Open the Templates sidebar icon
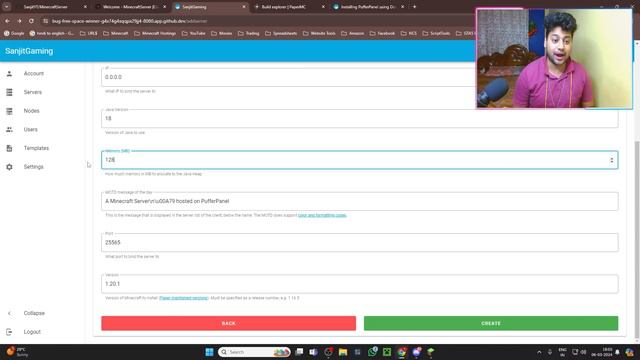The image size is (640, 360). point(9,148)
